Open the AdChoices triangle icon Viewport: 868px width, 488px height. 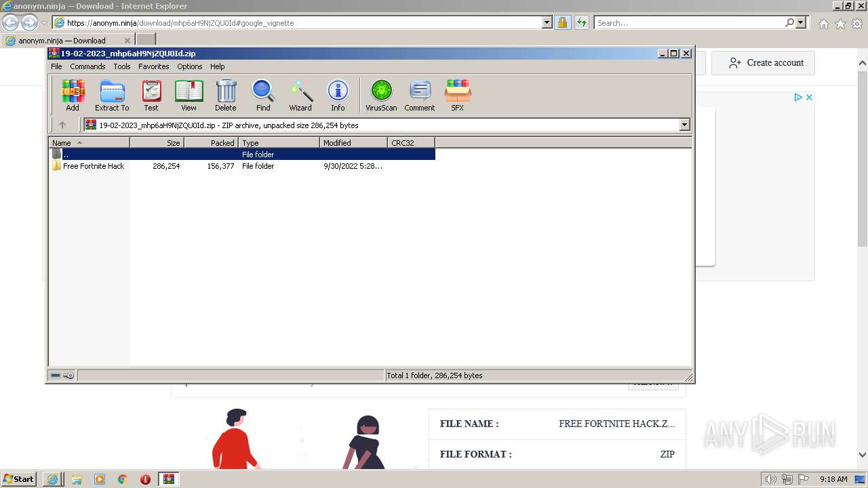799,97
